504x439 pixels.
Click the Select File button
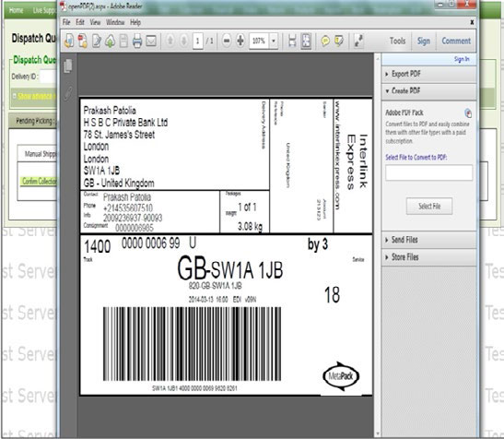click(429, 207)
